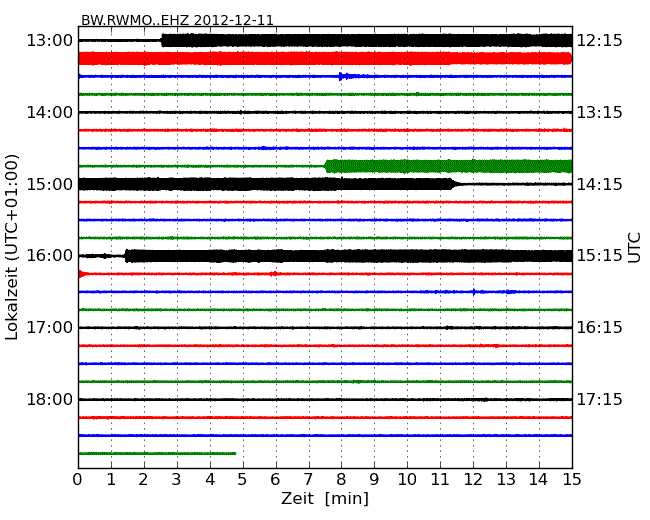Click the 14:15 UTC label
650x520 pixels.
599,184
